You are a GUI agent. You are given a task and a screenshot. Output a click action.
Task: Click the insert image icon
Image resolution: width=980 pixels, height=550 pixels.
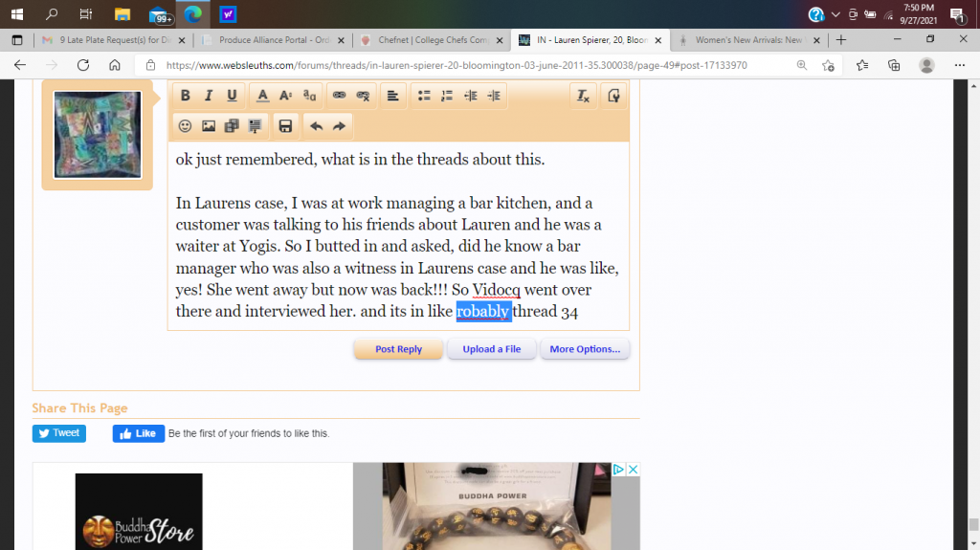coord(209,126)
